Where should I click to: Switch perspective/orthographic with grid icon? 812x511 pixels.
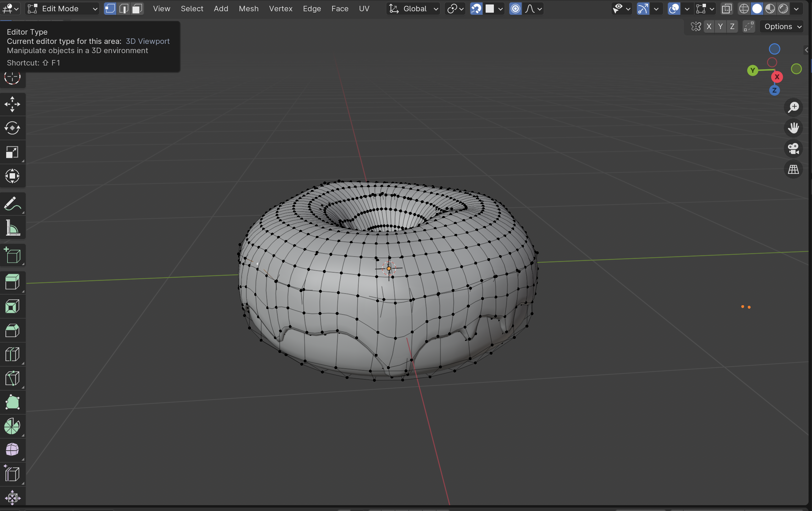click(x=793, y=169)
